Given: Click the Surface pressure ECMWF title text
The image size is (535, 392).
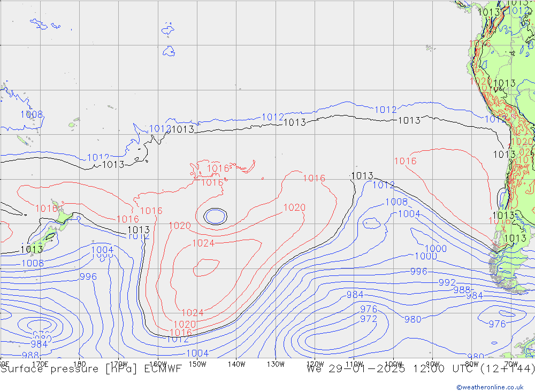Looking at the screenshot, I should (x=91, y=368).
